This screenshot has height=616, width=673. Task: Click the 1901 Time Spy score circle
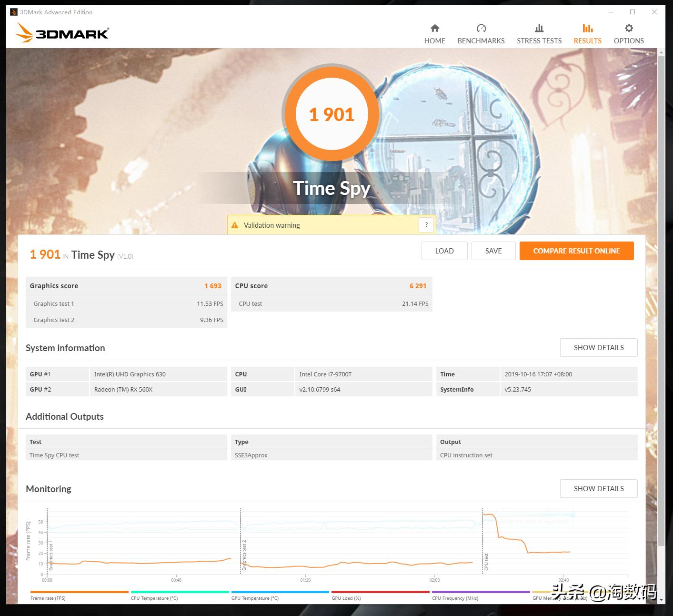(331, 113)
